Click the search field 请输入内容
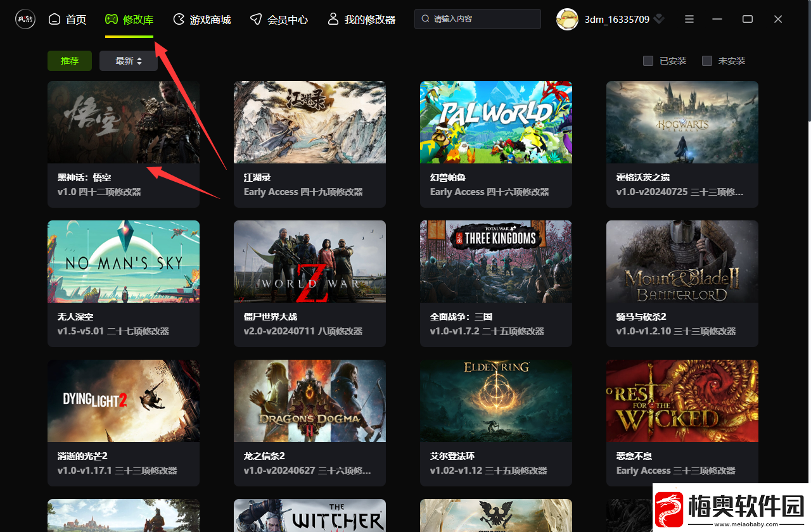 (478, 19)
